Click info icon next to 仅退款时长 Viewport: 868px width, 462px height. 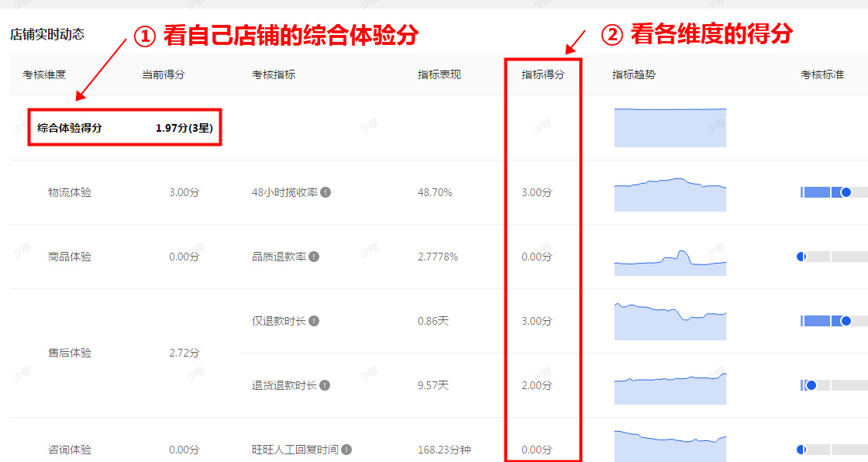(313, 321)
